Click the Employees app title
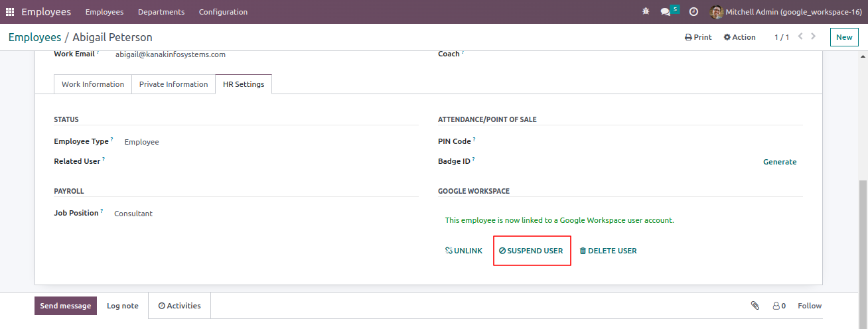The height and width of the screenshot is (329, 868). (x=46, y=12)
